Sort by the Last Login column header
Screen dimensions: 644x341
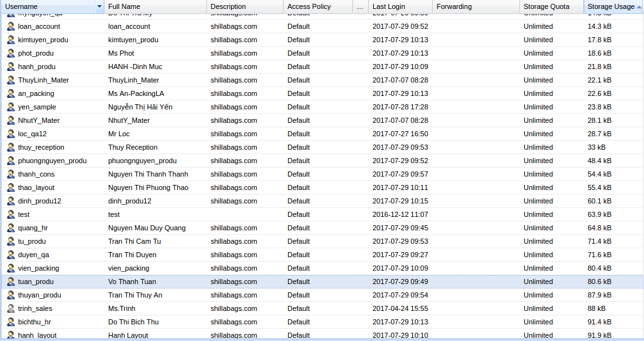[401, 6]
